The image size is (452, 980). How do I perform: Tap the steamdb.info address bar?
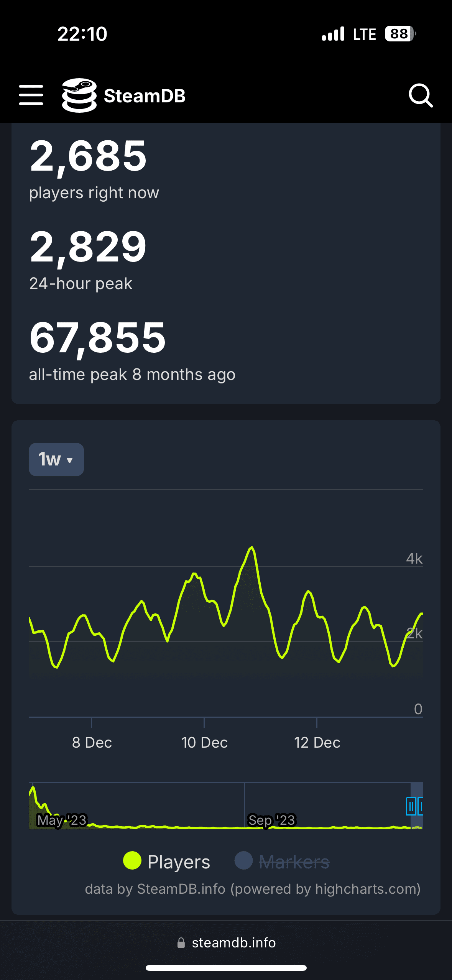pos(233,943)
